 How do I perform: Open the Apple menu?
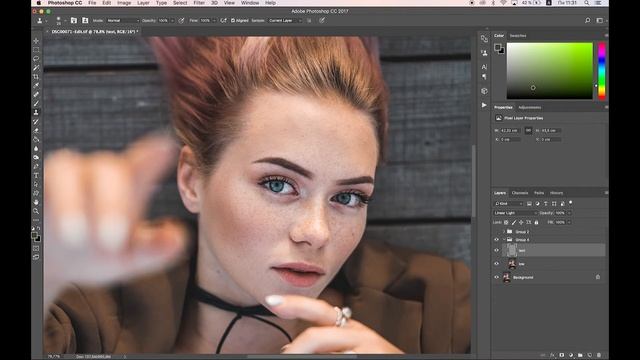39,3
